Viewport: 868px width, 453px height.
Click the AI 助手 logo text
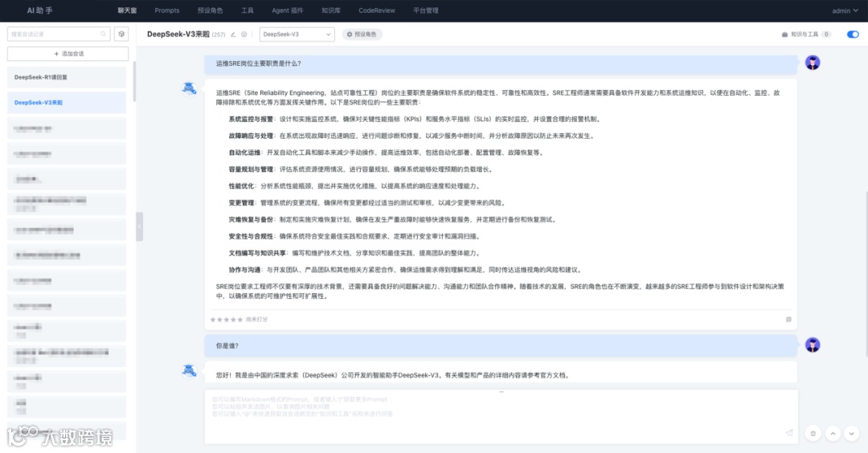40,10
